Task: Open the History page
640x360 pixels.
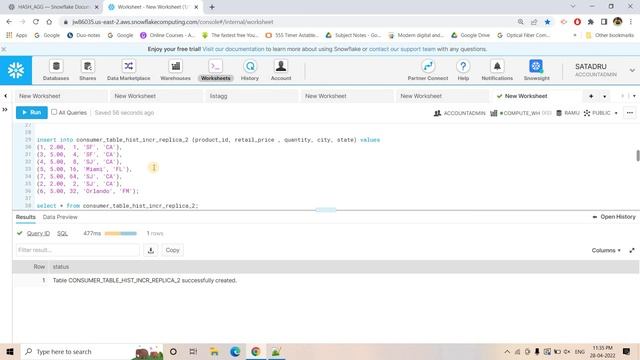Action: [249, 70]
